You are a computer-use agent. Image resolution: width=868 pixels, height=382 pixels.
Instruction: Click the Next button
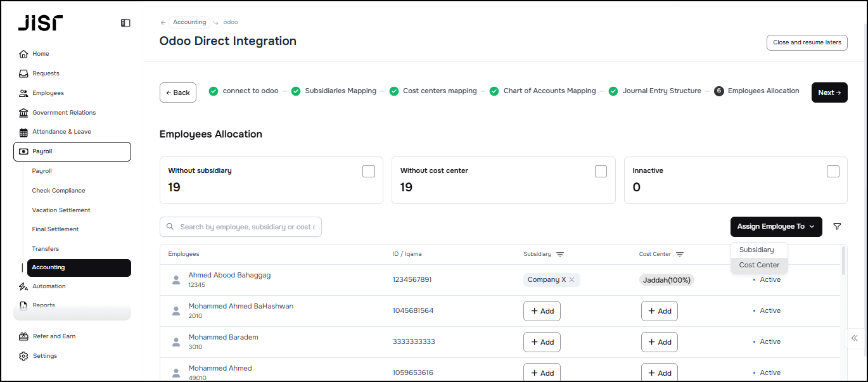point(829,92)
